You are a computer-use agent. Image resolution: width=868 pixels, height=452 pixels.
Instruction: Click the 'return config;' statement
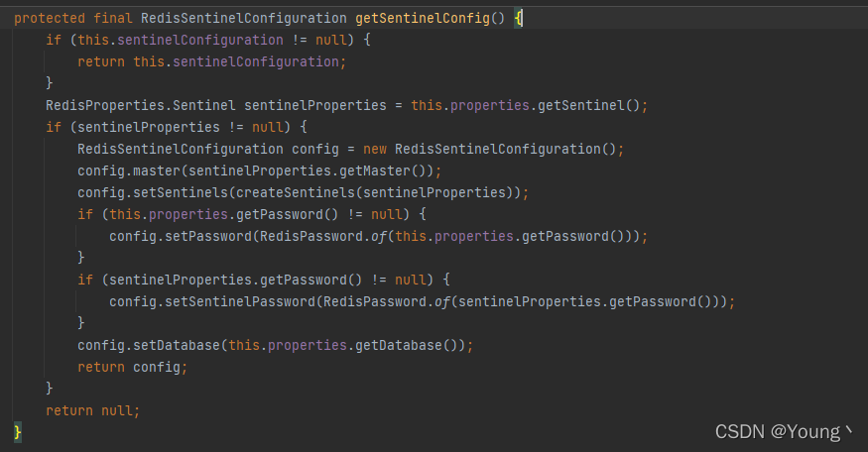[x=133, y=367]
